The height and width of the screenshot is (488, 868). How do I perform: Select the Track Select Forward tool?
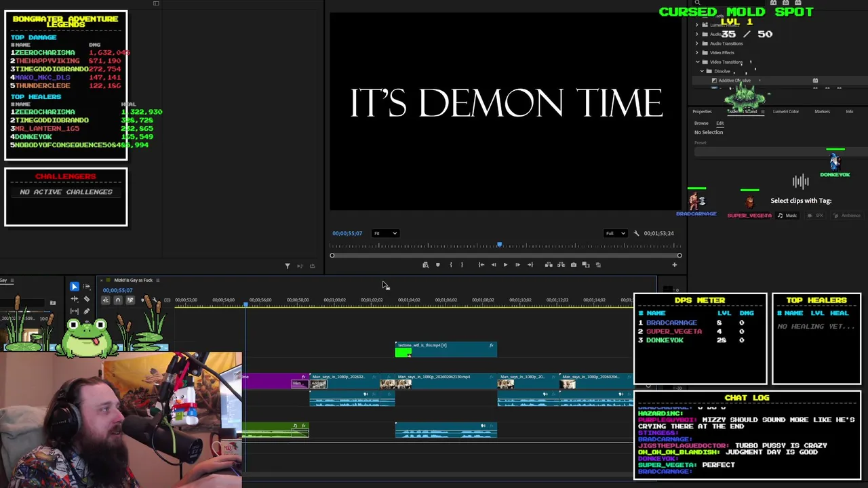pyautogui.click(x=87, y=287)
